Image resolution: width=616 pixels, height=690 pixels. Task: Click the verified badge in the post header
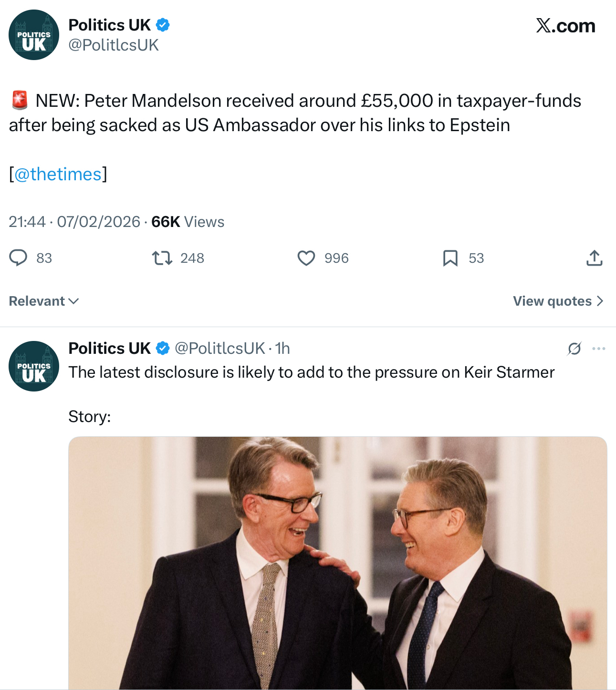click(x=163, y=25)
